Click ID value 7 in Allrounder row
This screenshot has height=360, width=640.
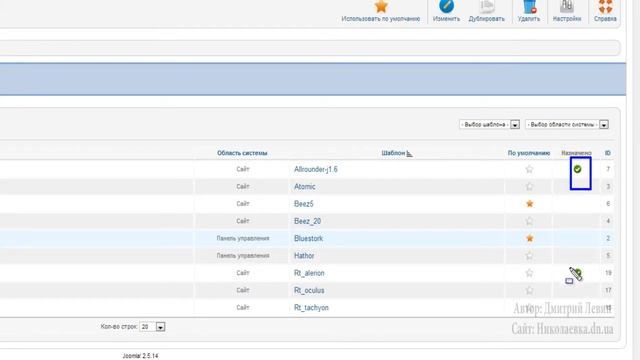608,169
